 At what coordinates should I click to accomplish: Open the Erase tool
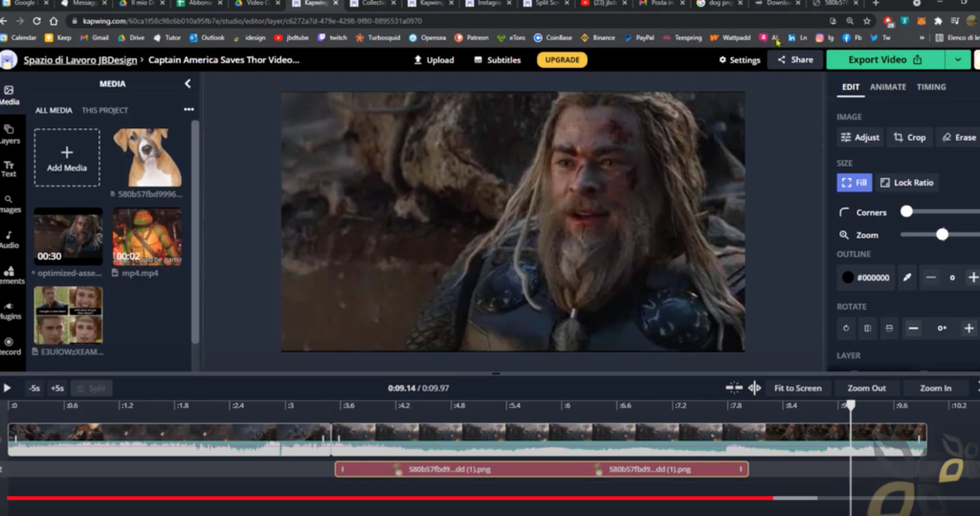(958, 137)
